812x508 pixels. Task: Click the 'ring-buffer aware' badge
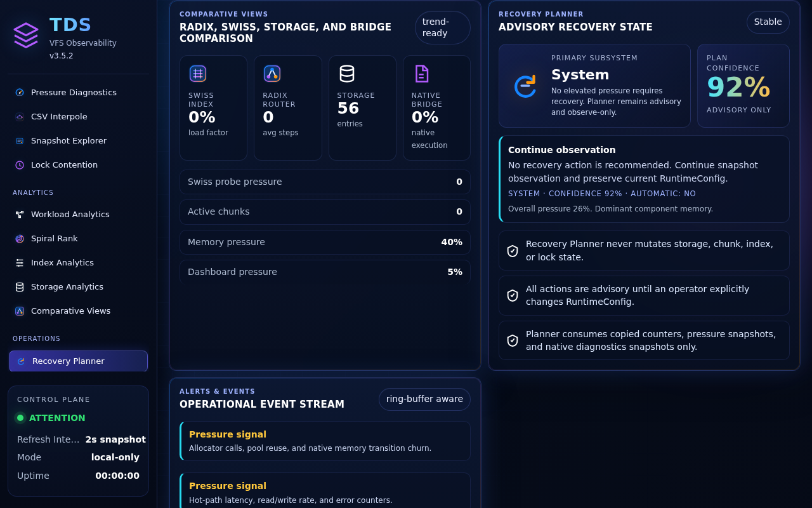[x=424, y=399]
